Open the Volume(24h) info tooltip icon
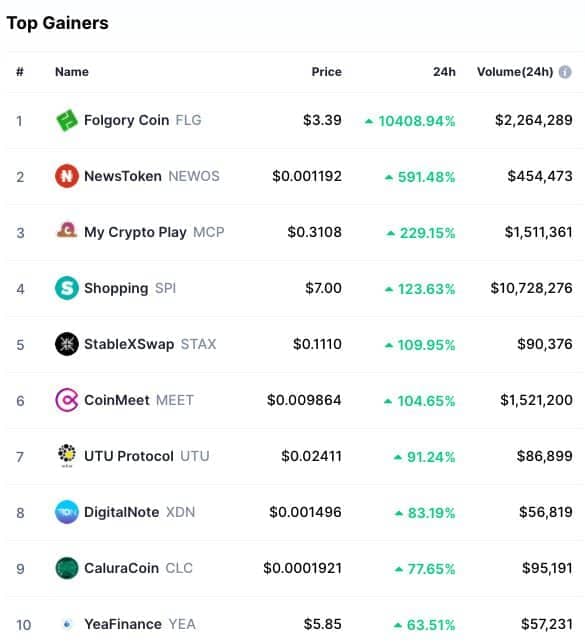 (565, 72)
